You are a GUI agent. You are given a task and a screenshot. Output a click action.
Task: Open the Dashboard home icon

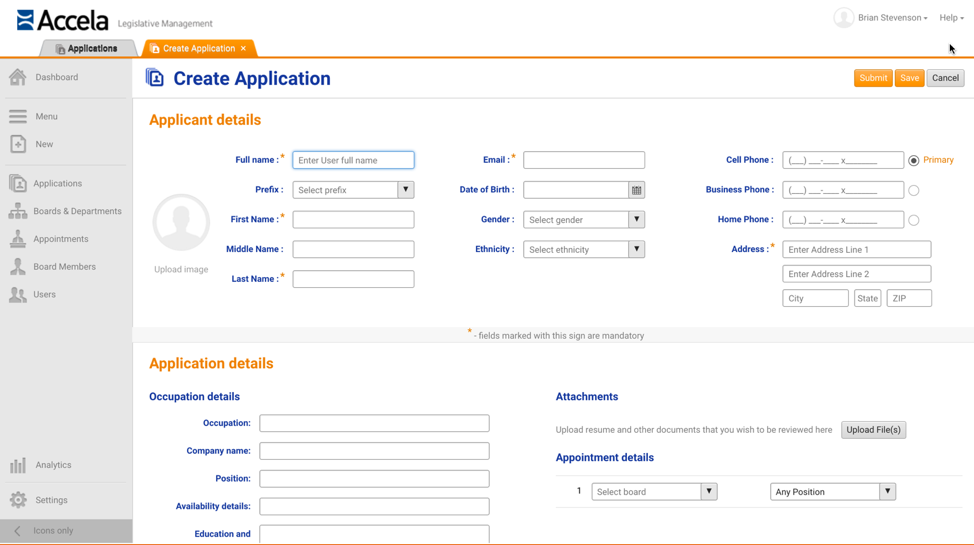click(x=17, y=77)
